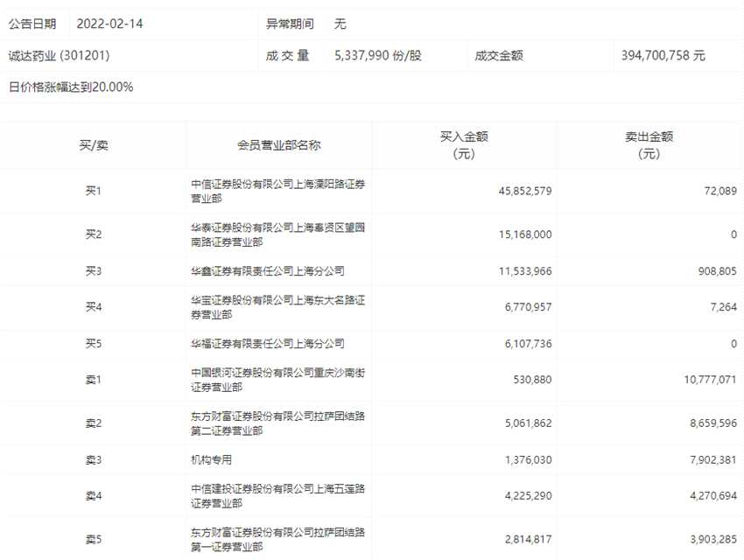
Task: Select buy amount 5,061,862
Action: [528, 423]
